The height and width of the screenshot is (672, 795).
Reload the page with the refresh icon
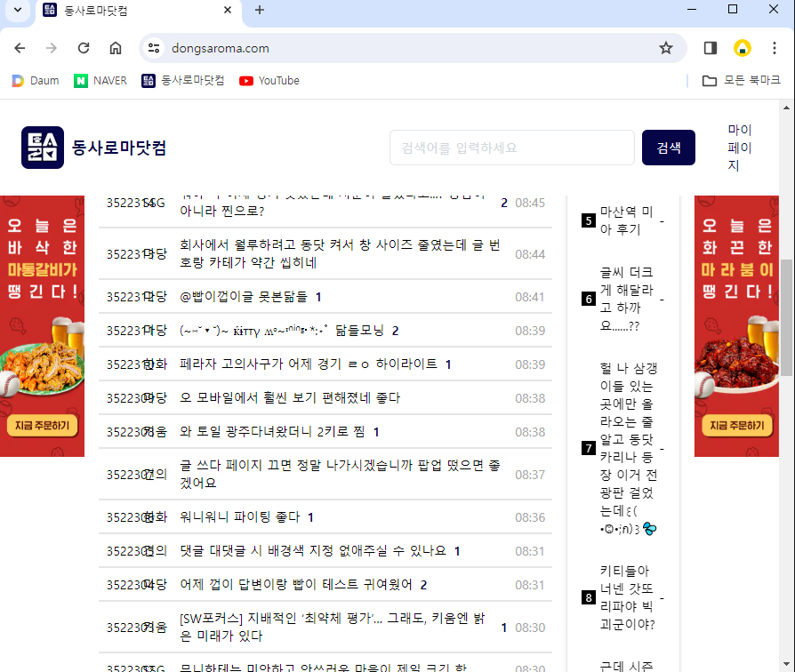[84, 48]
